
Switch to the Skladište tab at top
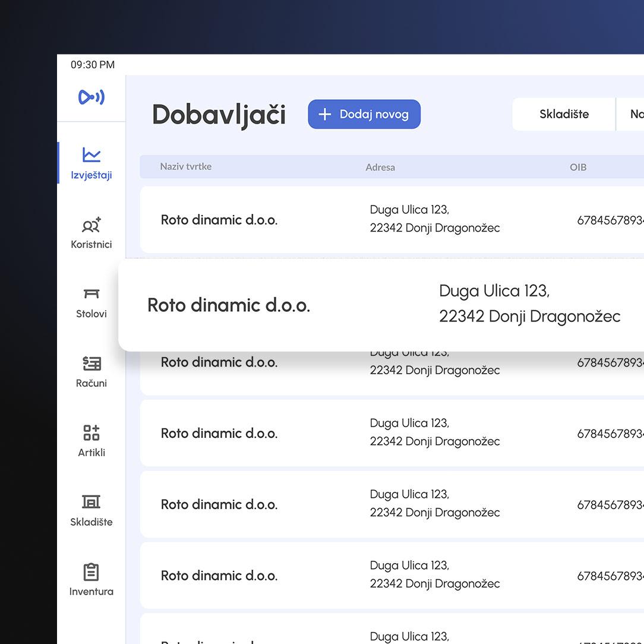(564, 114)
